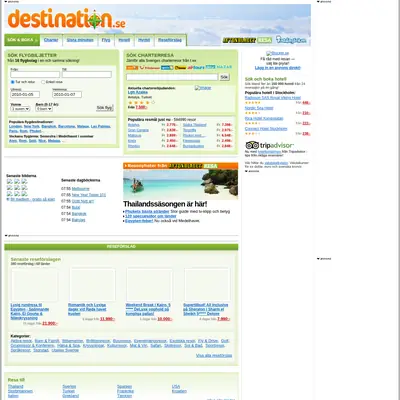Open the Bangkok flight destination link

pos(49,127)
